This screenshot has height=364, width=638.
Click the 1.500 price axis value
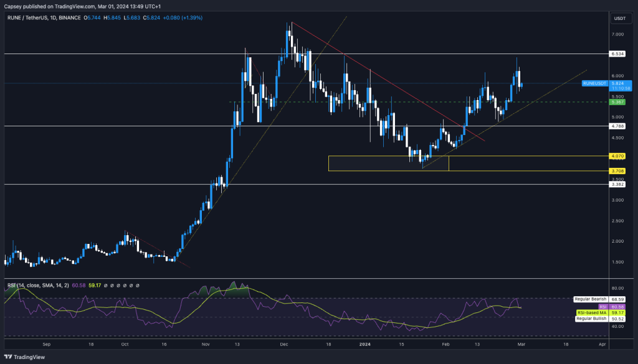pyautogui.click(x=617, y=262)
